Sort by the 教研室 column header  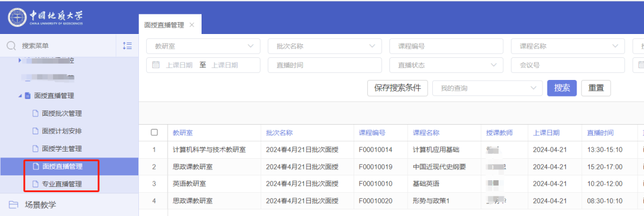pos(183,132)
